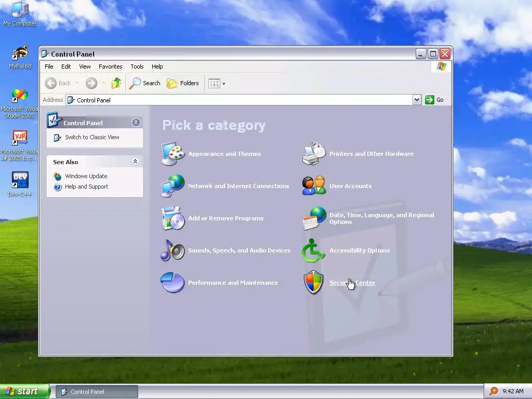Click the Sounds, Speech, and Audio Devices text
The height and width of the screenshot is (399, 532).
(239, 250)
